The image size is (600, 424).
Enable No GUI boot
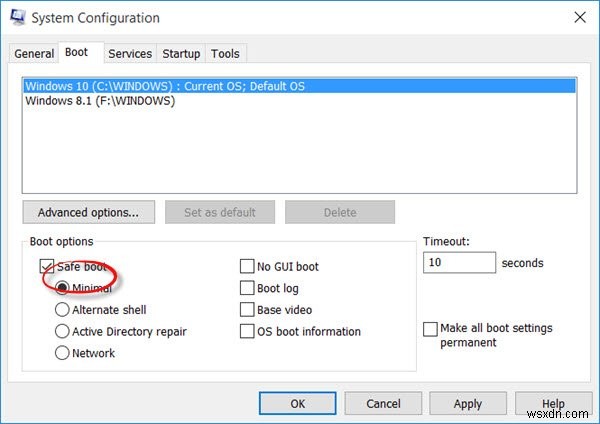246,267
